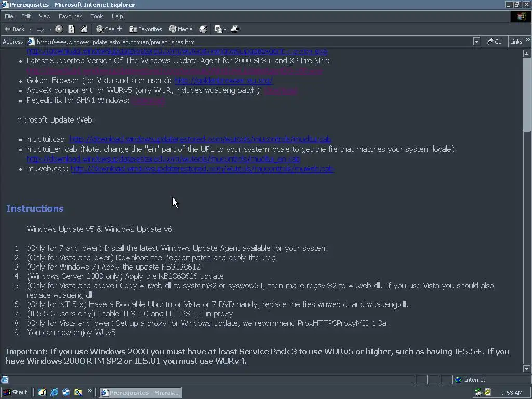532x399 pixels.
Task: Open the File menu
Action: pyautogui.click(x=9, y=16)
